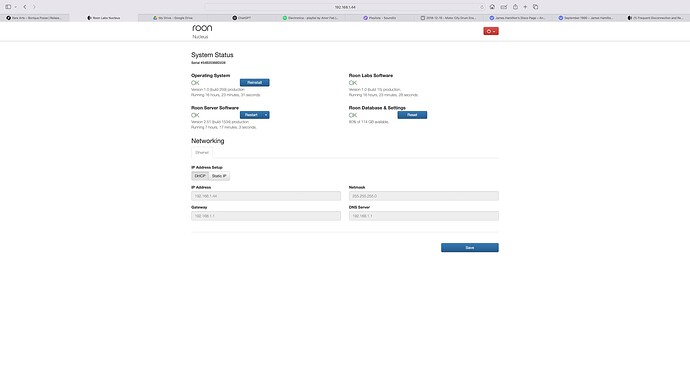Click the Operating System OK status icon
The height and width of the screenshot is (388, 690).
195,83
